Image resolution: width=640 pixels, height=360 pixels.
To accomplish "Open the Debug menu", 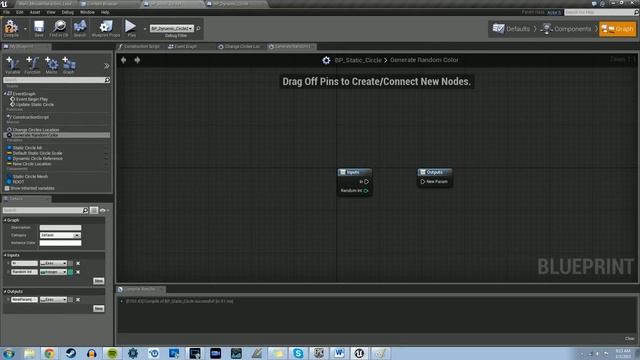I will [x=68, y=12].
